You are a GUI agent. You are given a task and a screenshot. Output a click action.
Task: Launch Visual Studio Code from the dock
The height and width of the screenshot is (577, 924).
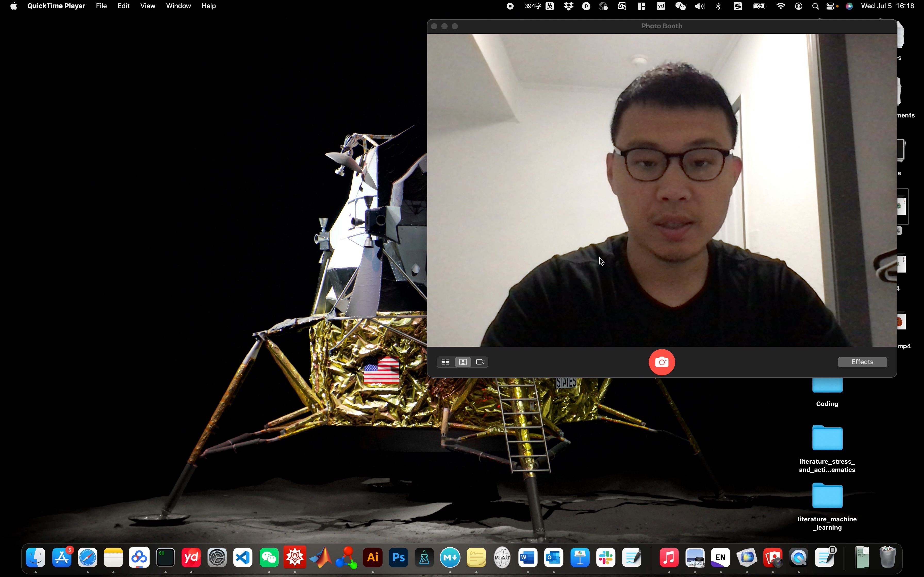click(x=243, y=558)
